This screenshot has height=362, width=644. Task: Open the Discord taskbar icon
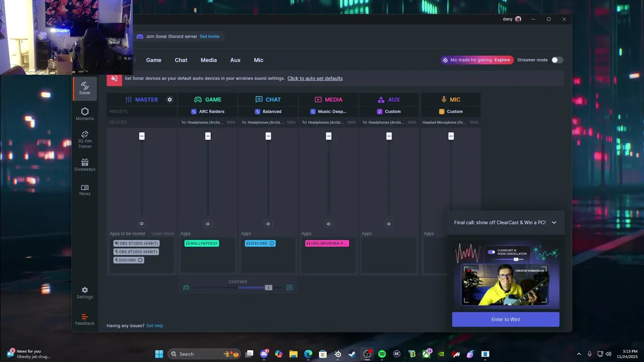(x=264, y=354)
